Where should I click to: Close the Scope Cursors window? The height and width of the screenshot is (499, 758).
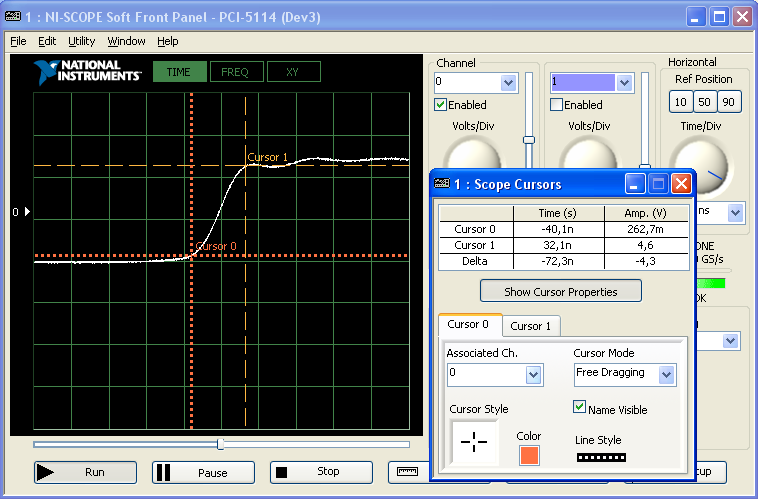(x=681, y=184)
